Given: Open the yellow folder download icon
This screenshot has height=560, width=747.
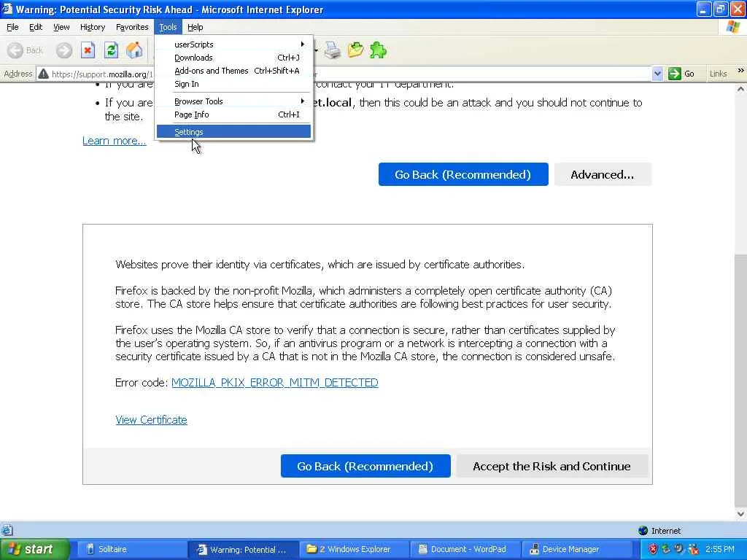Looking at the screenshot, I should 355,50.
